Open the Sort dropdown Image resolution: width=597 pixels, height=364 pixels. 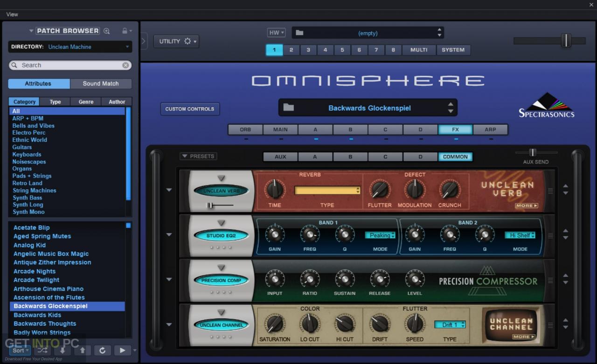21,350
